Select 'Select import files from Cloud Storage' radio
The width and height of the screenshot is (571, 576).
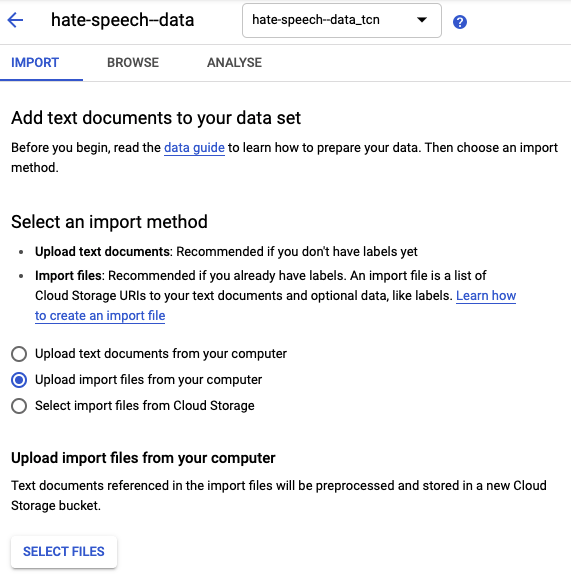(x=19, y=406)
